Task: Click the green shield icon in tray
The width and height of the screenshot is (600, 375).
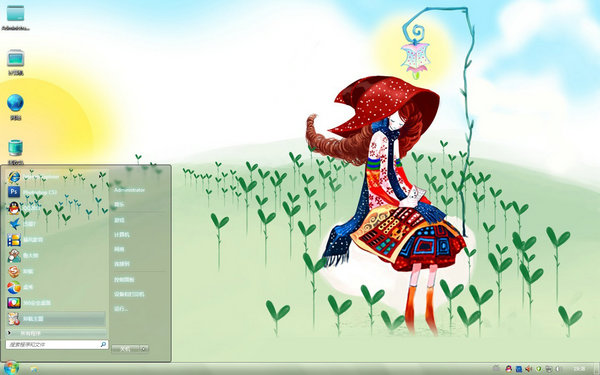Action: click(x=538, y=369)
